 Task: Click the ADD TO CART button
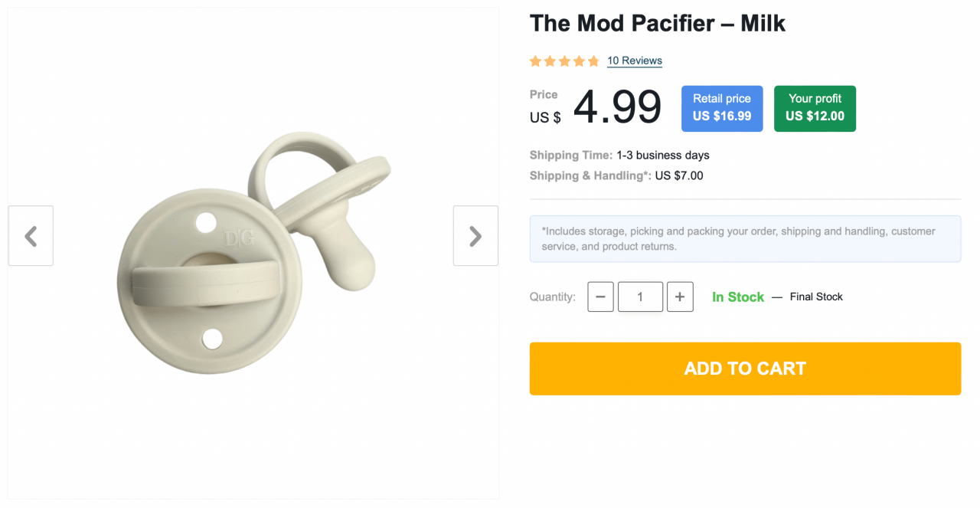pos(745,369)
